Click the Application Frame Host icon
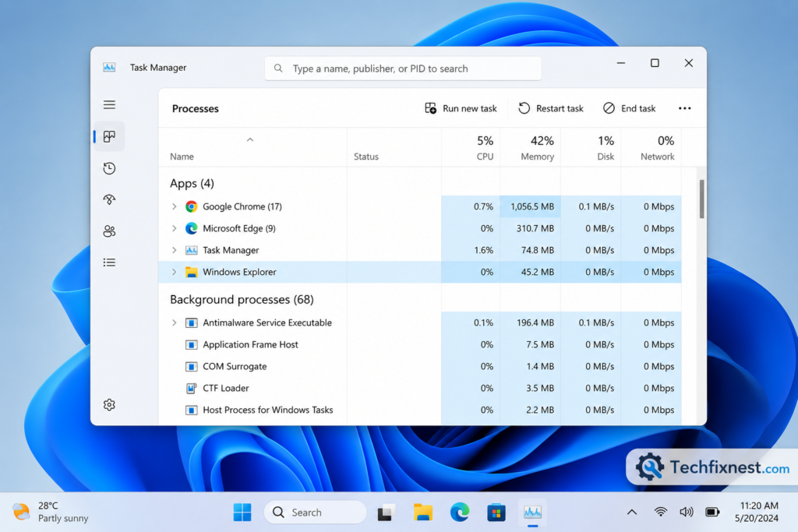This screenshot has height=532, width=798. (x=192, y=345)
